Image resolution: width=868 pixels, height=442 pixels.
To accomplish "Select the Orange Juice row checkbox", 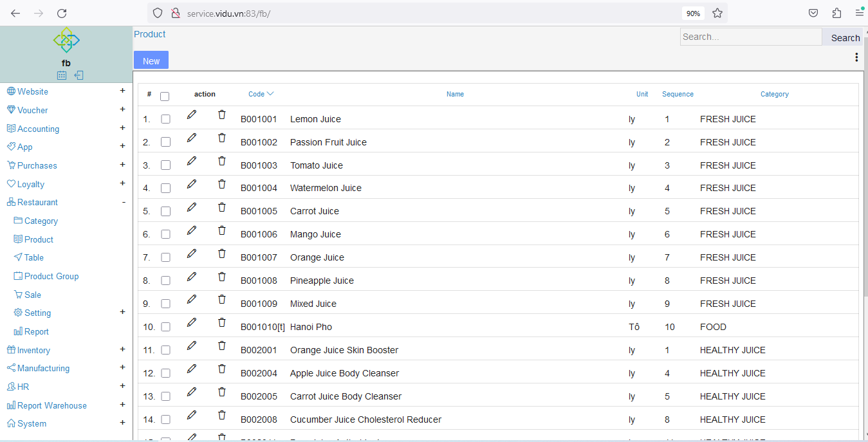I will [x=165, y=257].
